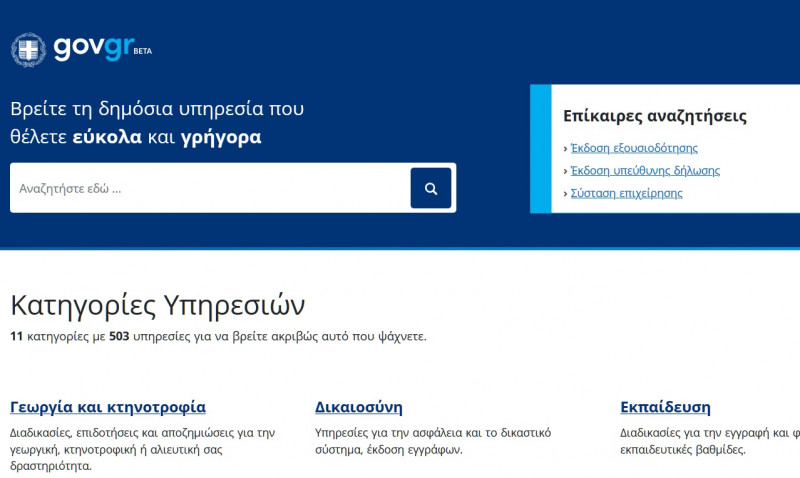
Task: Click the Greek coat of arms emblem
Action: coord(28,50)
